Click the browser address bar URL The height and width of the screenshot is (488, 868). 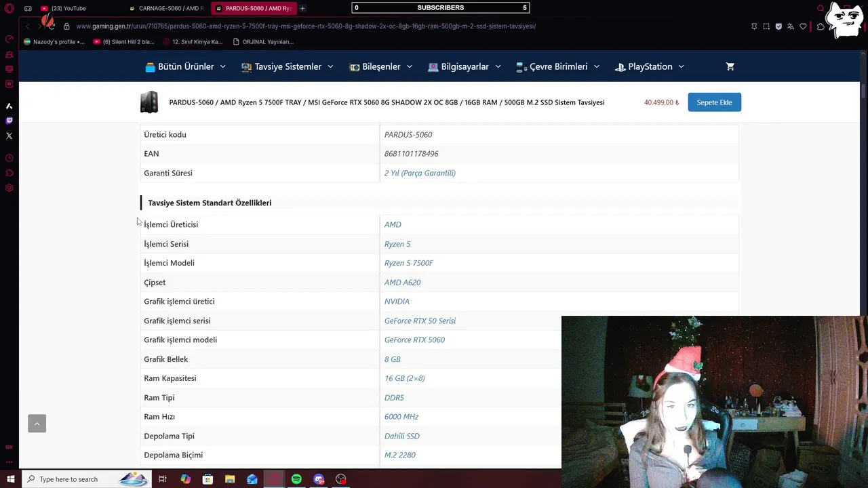pos(306,26)
